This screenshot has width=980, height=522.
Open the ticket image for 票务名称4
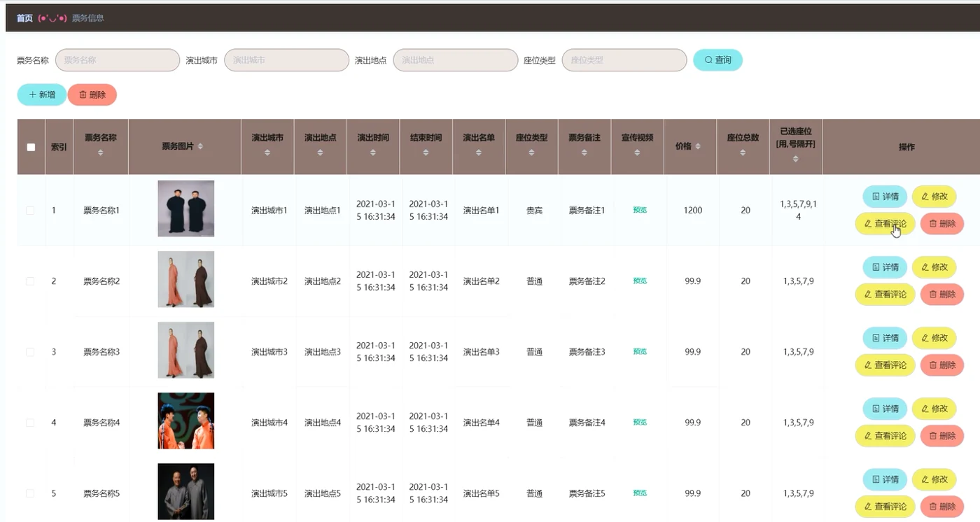pyautogui.click(x=186, y=421)
